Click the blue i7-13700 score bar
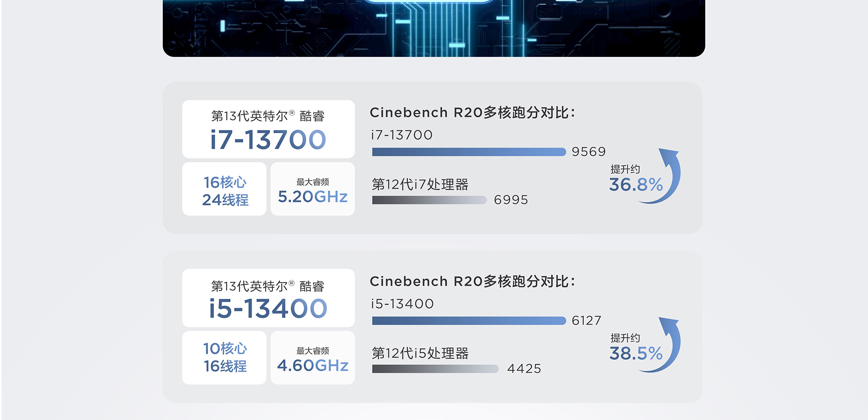Viewport: 868px width, 420px height. pos(469,152)
